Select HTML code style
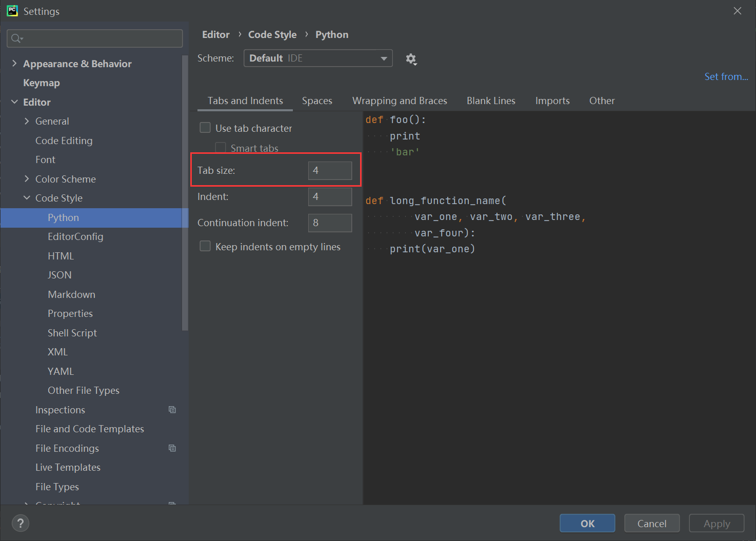The height and width of the screenshot is (541, 756). (61, 256)
